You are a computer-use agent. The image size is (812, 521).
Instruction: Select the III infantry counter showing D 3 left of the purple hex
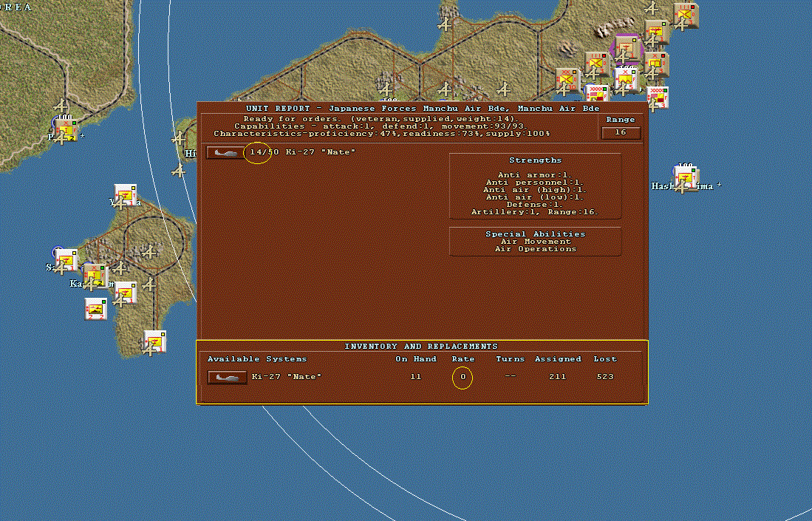(x=598, y=65)
